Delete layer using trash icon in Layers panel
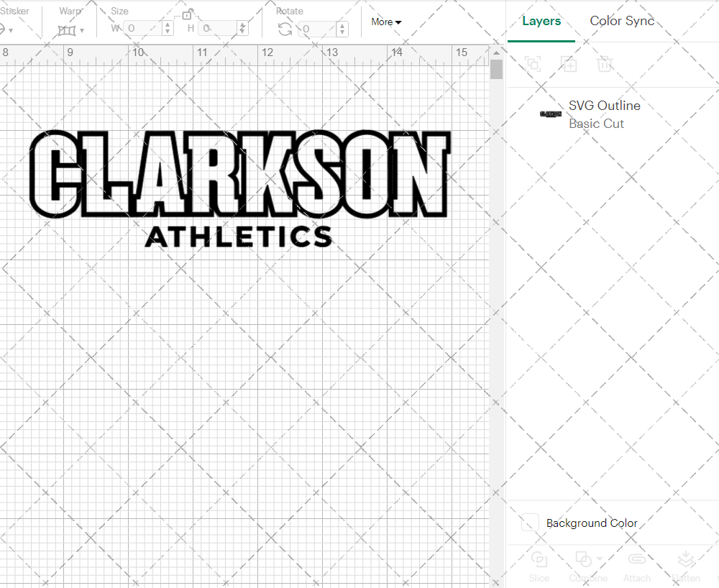Viewport: 719px width, 588px height. pos(605,65)
